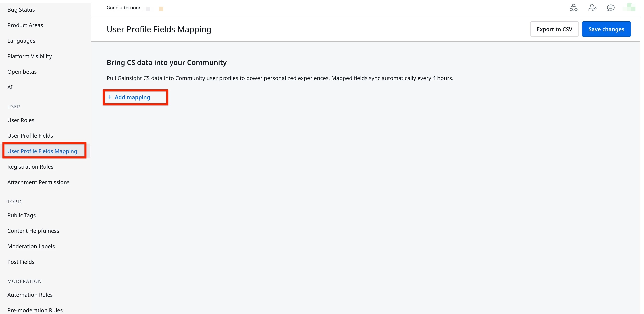Select User Profile Fields item
The image size is (644, 314).
coord(30,136)
